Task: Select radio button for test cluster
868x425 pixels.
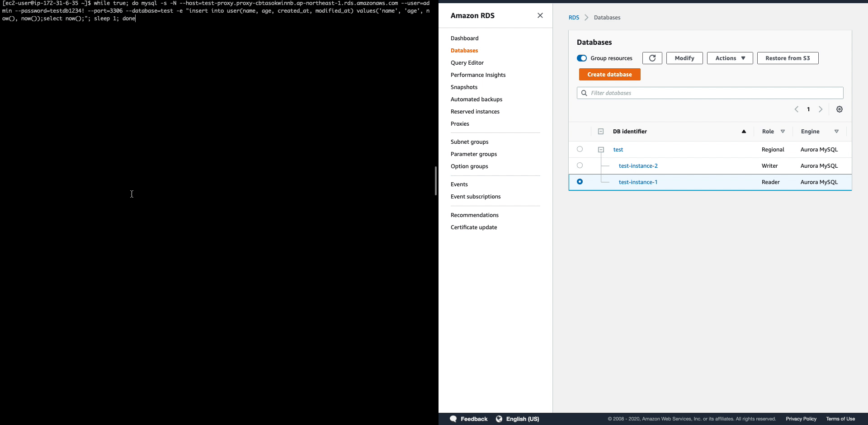Action: click(580, 149)
